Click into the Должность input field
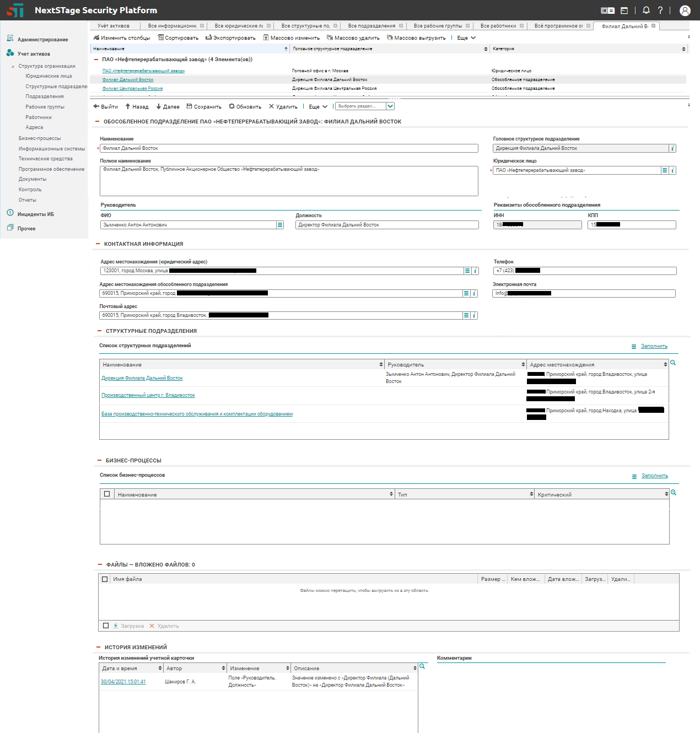 pos(387,225)
